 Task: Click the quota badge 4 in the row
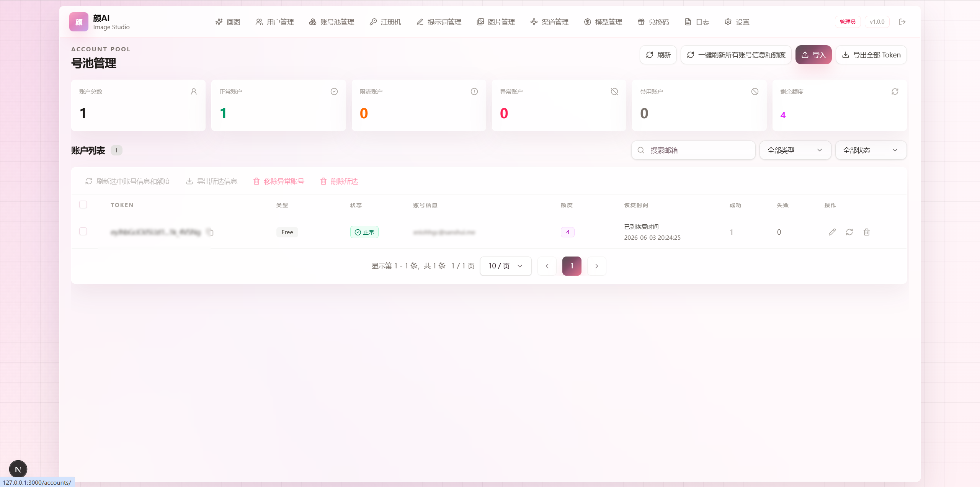(568, 232)
